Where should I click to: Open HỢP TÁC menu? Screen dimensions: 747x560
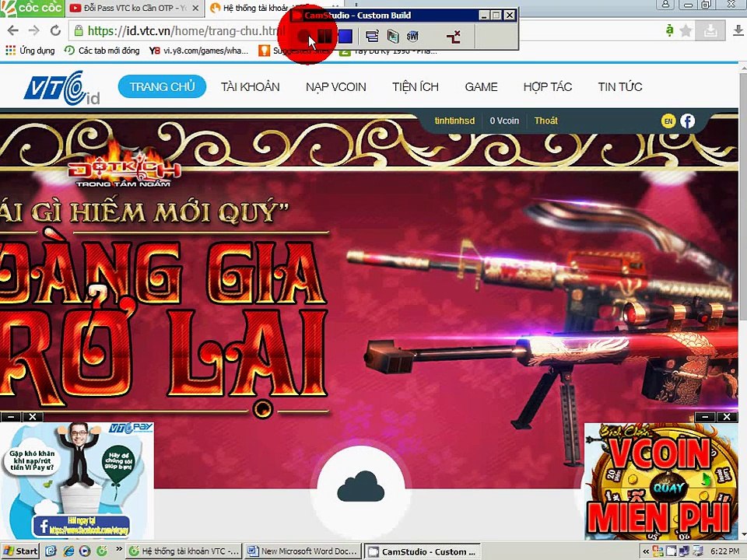coord(547,87)
